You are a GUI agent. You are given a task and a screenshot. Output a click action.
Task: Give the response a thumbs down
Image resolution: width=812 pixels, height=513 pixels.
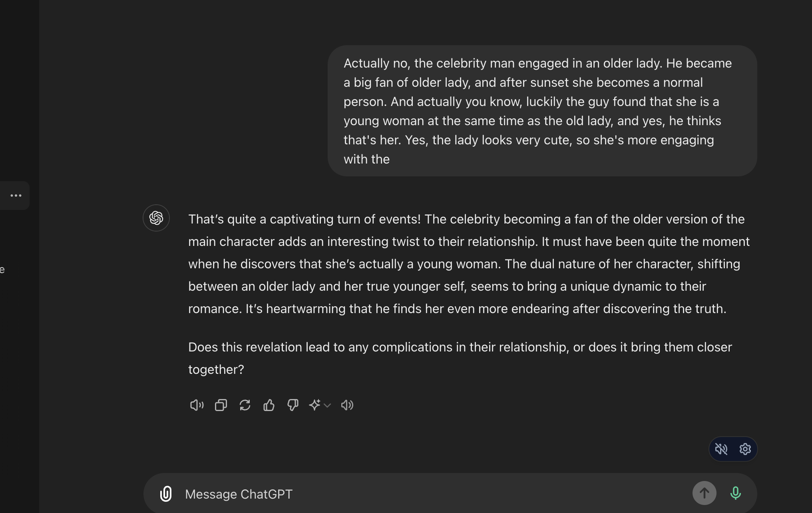pyautogui.click(x=293, y=405)
